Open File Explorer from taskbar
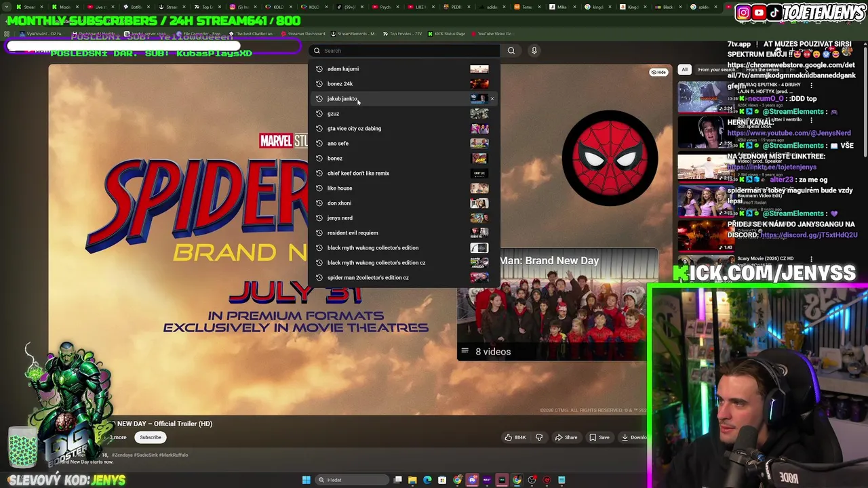The height and width of the screenshot is (488, 868). 412,481
